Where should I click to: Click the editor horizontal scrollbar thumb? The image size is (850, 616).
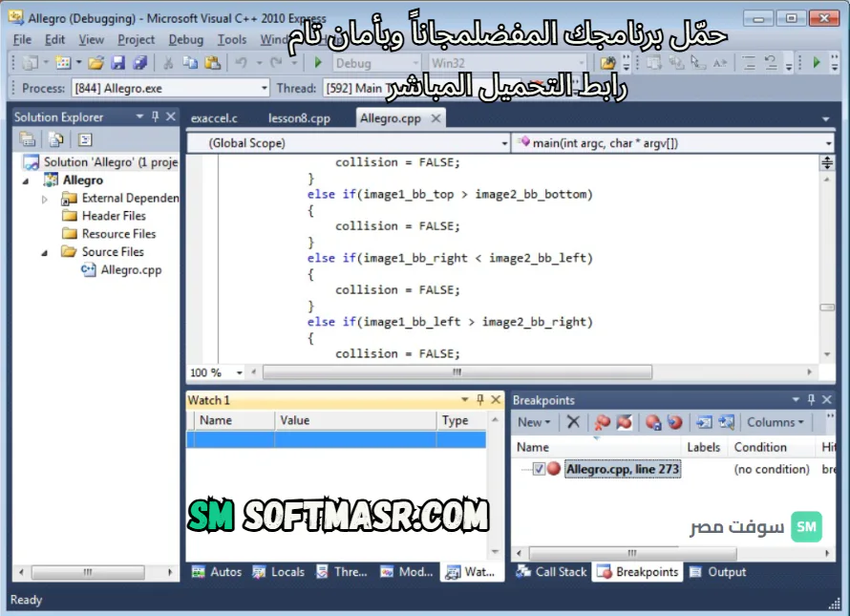point(457,372)
